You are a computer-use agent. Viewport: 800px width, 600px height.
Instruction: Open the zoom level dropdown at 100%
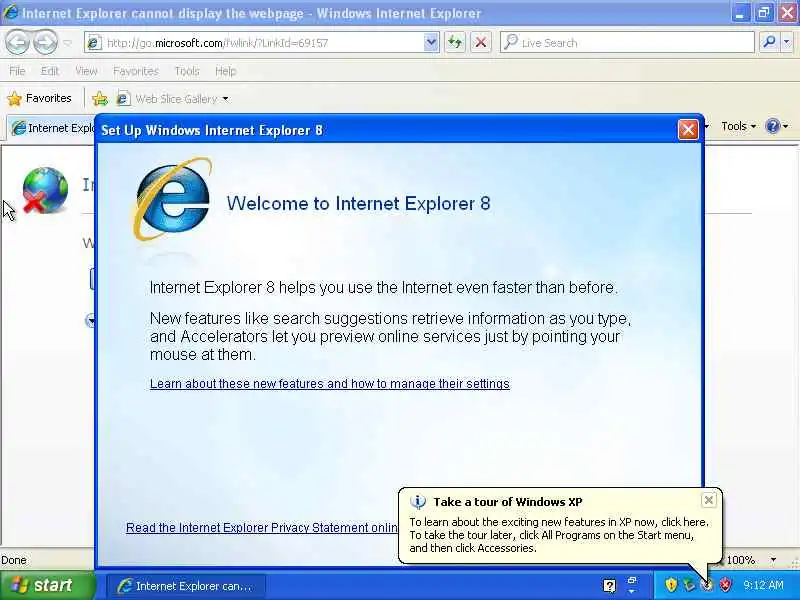(773, 560)
